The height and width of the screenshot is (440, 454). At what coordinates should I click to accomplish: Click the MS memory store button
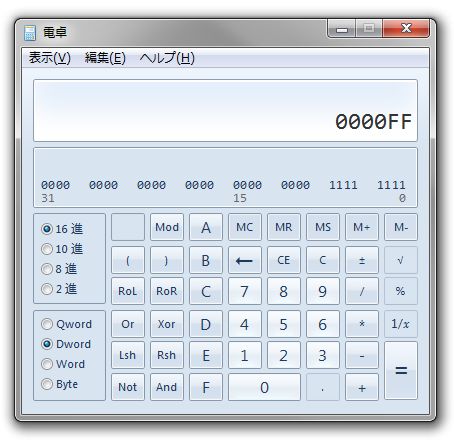click(x=323, y=227)
